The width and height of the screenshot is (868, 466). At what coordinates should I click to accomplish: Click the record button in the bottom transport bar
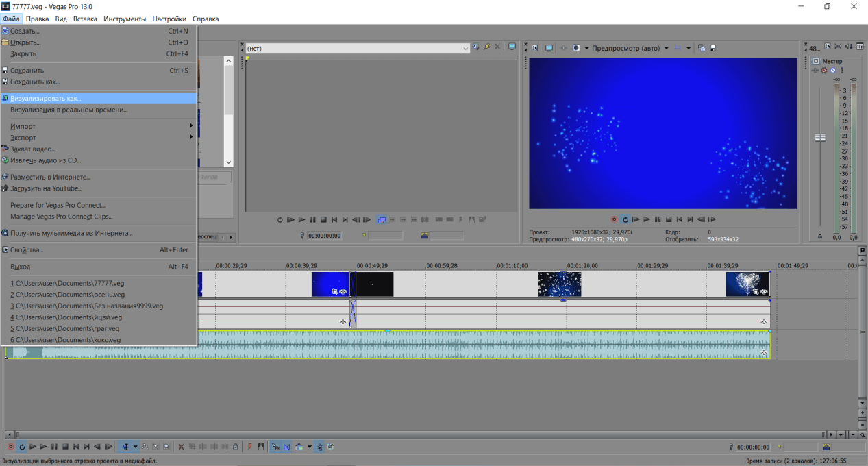(x=10, y=447)
